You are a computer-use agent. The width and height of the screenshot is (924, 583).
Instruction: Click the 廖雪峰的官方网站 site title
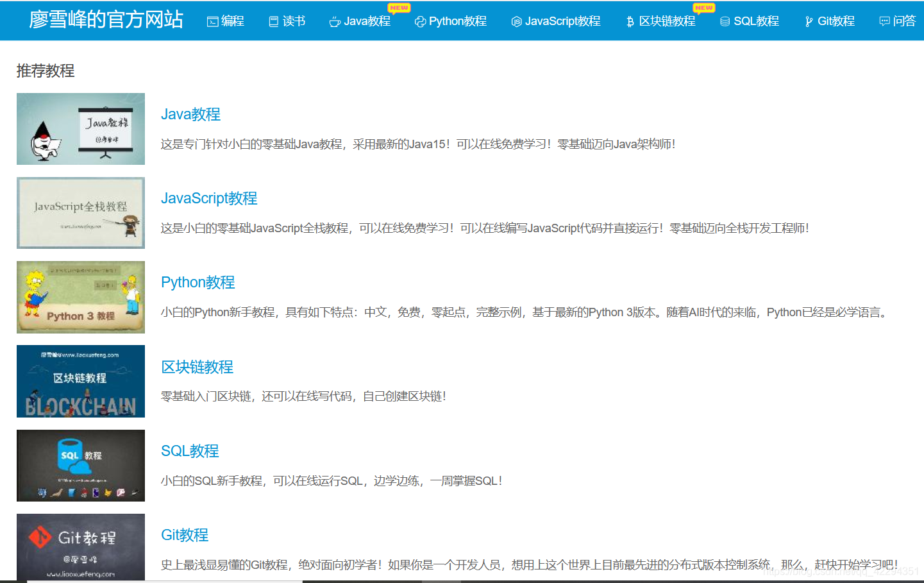[106, 19]
